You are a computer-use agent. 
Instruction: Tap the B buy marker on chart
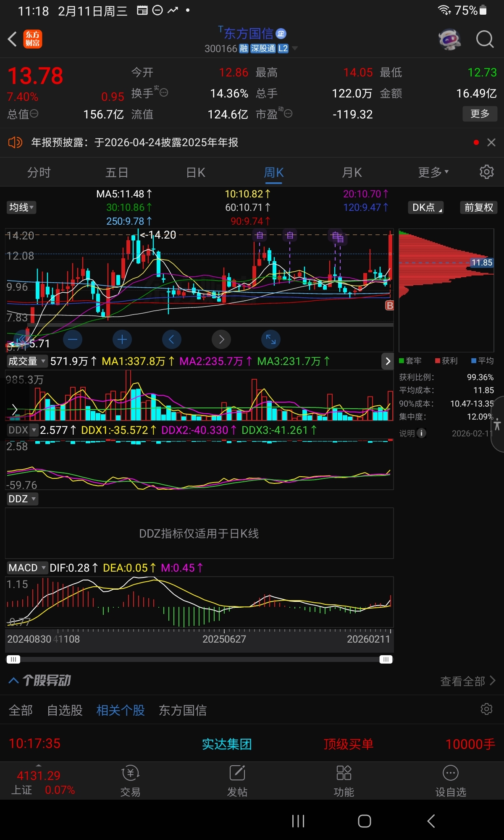[389, 306]
